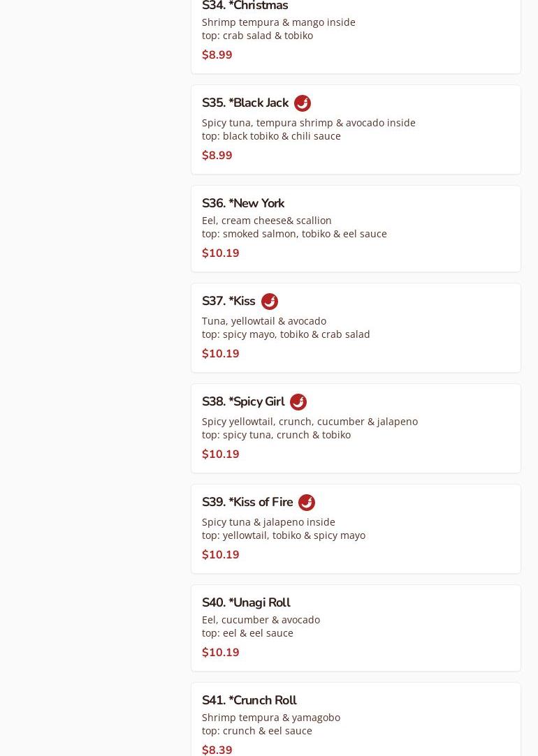538x756 pixels.
Task: Choose the S37 Kiss roll title
Action: (228, 301)
